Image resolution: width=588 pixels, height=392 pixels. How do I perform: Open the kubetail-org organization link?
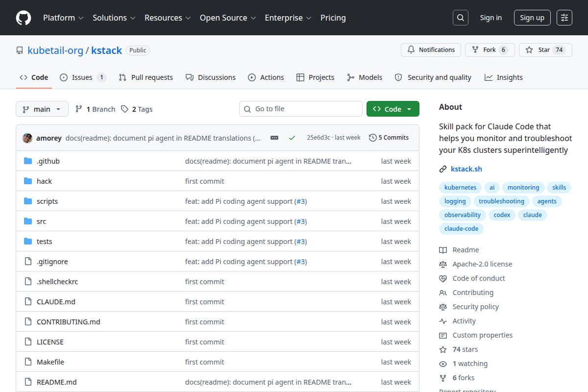pyautogui.click(x=55, y=50)
